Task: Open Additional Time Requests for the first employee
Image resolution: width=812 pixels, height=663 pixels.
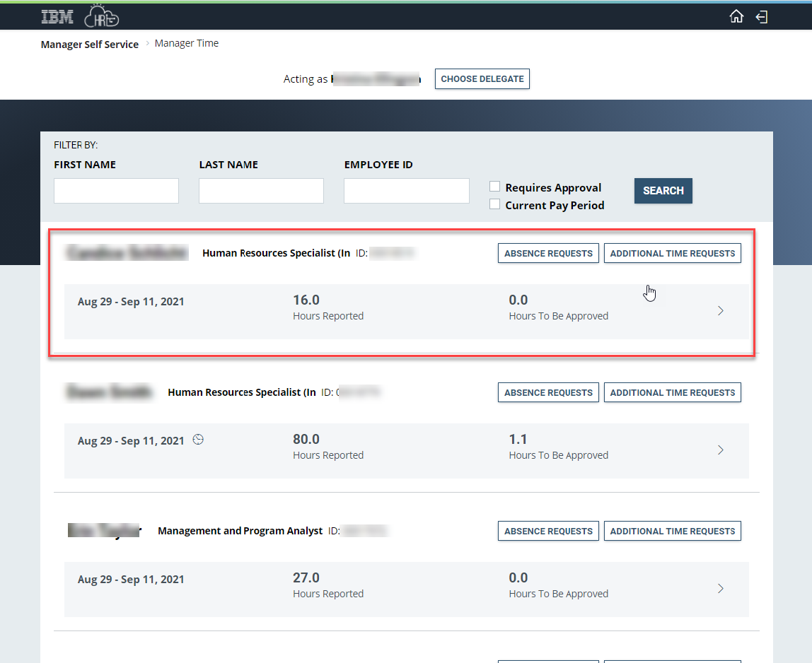Action: coord(672,253)
